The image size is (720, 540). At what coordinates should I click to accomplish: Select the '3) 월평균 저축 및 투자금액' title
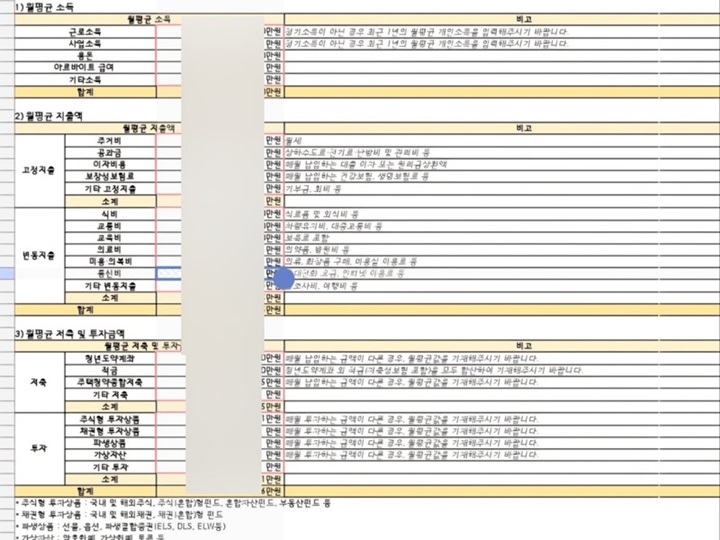click(x=70, y=333)
